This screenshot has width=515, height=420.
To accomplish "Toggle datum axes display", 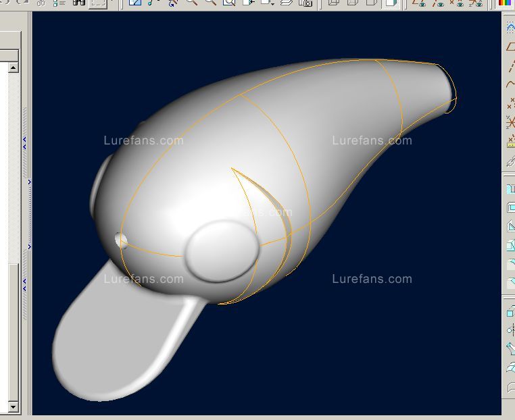I will [438, 3].
